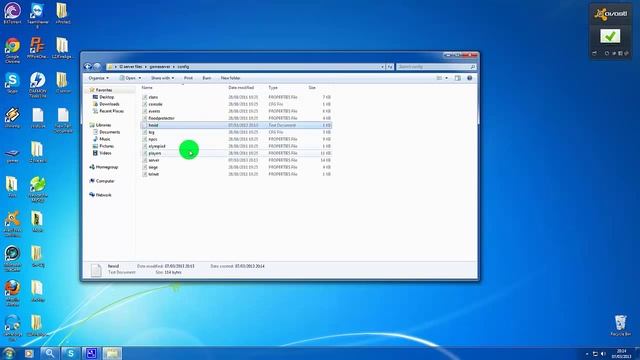Open the Organize dropdown menu
This screenshot has width=640, height=360.
(x=98, y=78)
